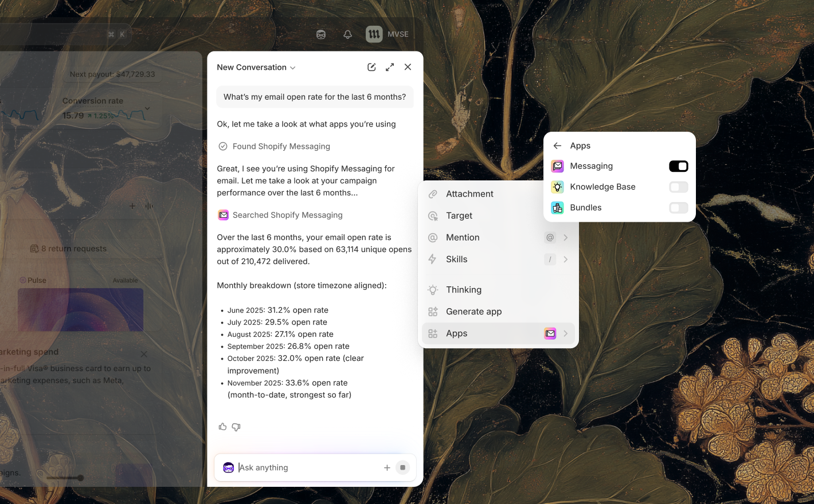Expand the Mention submenu chevron
The image size is (814, 504).
[x=566, y=238]
